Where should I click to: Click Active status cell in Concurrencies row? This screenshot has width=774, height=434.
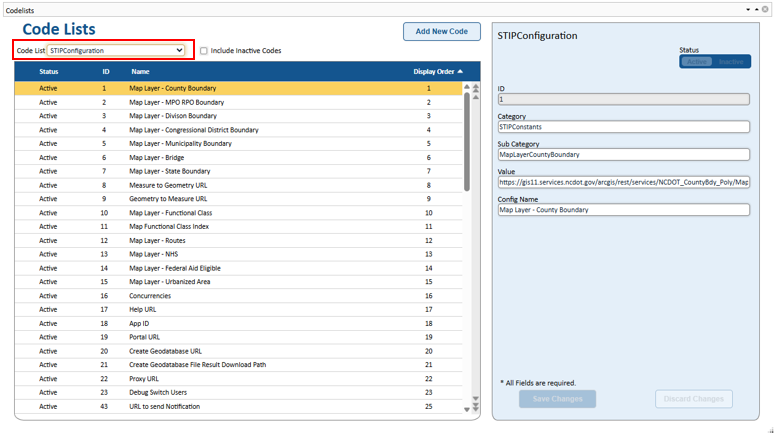pyautogui.click(x=48, y=296)
